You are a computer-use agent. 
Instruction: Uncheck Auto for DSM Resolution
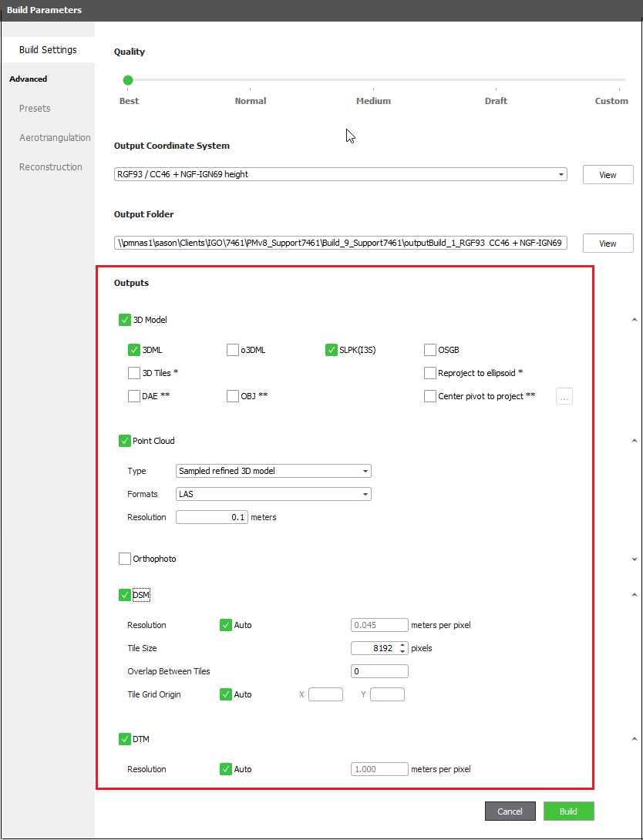(x=226, y=625)
